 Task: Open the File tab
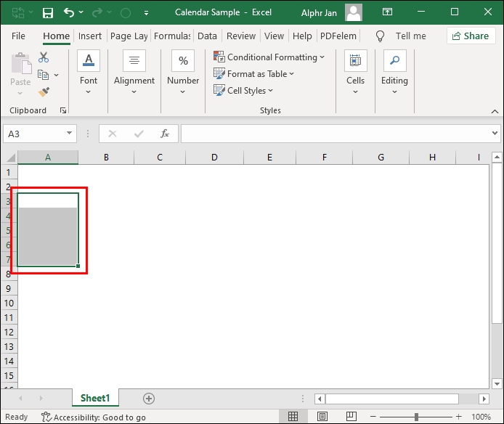click(18, 36)
